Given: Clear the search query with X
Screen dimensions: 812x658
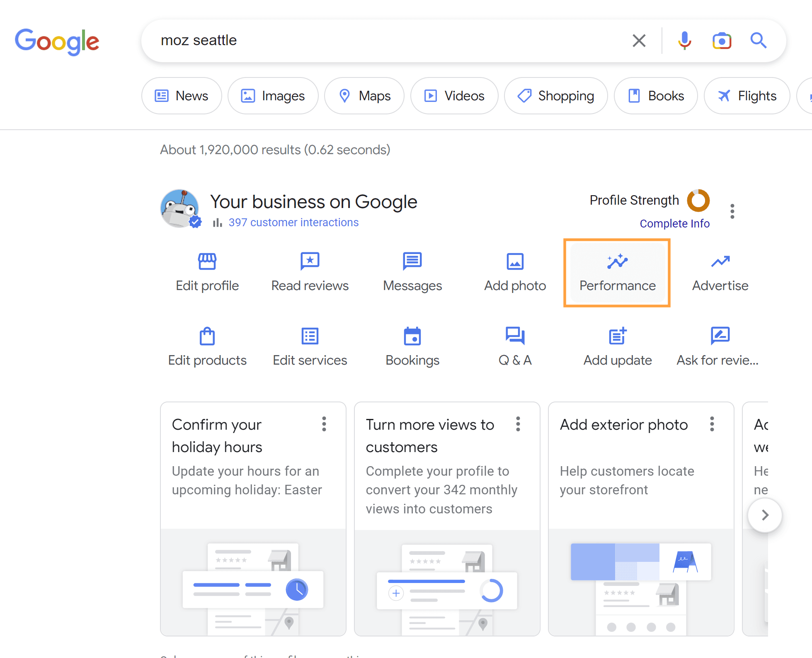Looking at the screenshot, I should point(639,41).
